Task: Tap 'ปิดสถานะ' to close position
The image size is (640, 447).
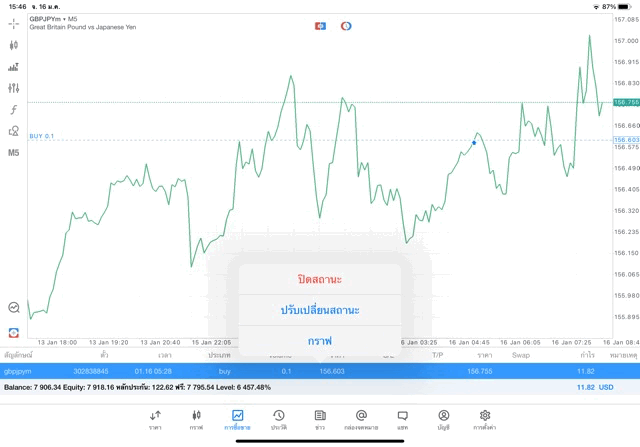Action: [x=319, y=279]
